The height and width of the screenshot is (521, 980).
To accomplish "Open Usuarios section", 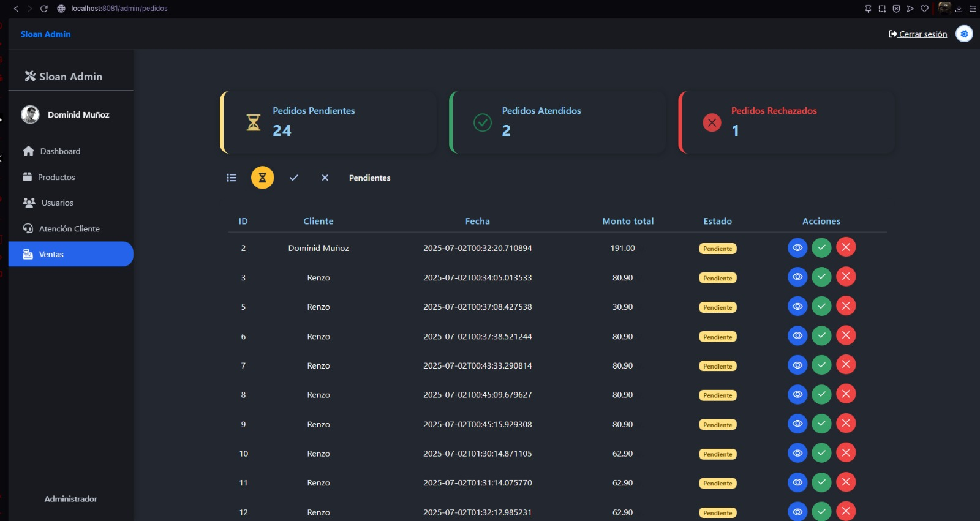I will 71,203.
